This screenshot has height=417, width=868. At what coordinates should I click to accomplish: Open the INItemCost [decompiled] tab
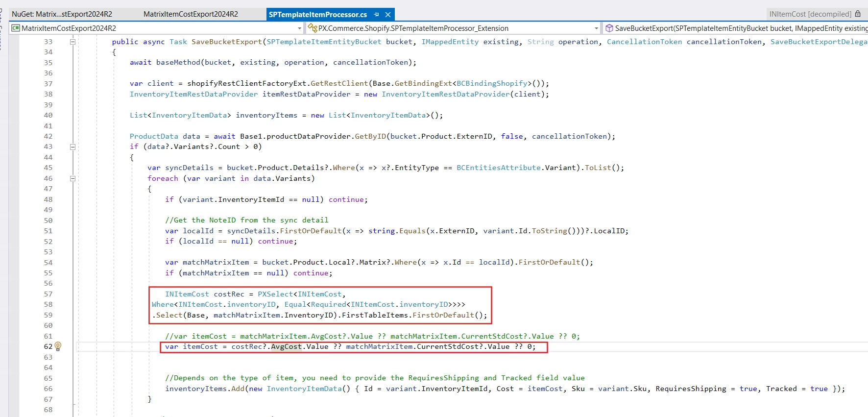coord(810,14)
